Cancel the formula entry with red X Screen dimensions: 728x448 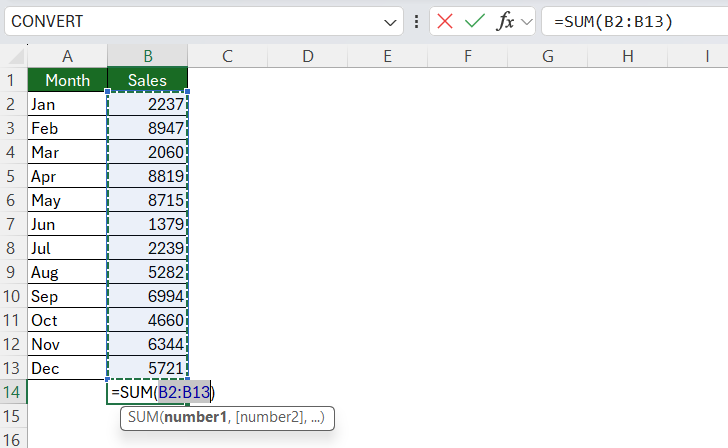click(445, 21)
